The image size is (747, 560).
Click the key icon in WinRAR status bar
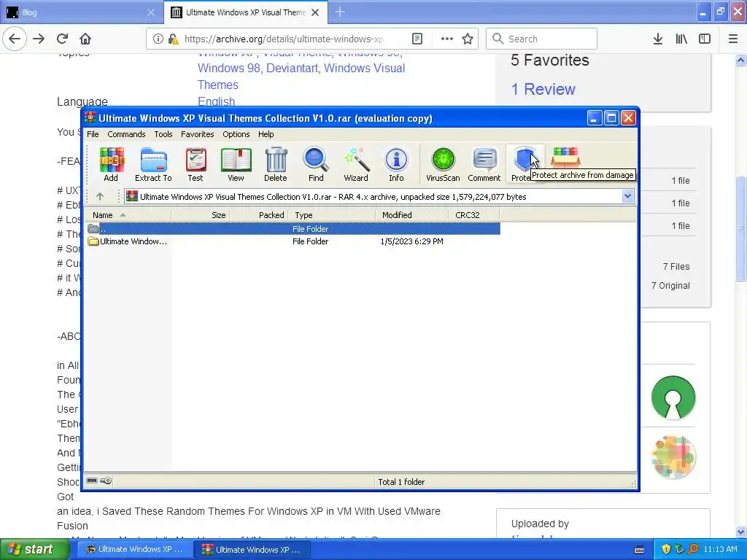tap(106, 481)
